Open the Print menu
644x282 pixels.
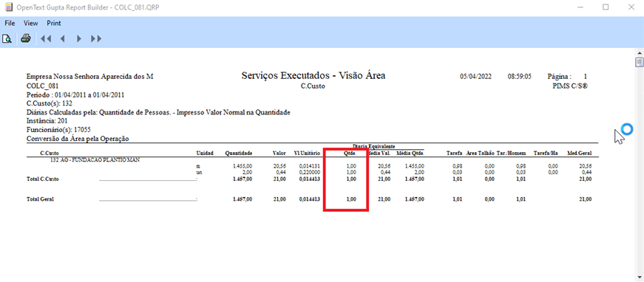54,24
